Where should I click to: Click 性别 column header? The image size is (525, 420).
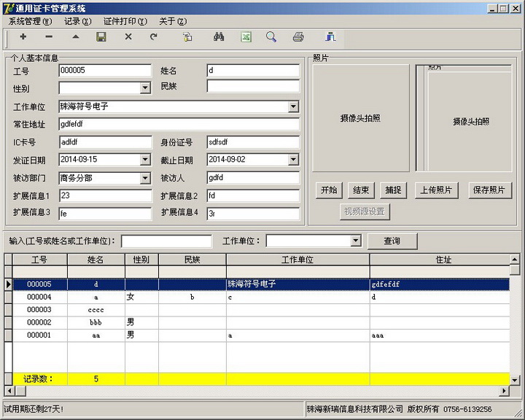(141, 260)
